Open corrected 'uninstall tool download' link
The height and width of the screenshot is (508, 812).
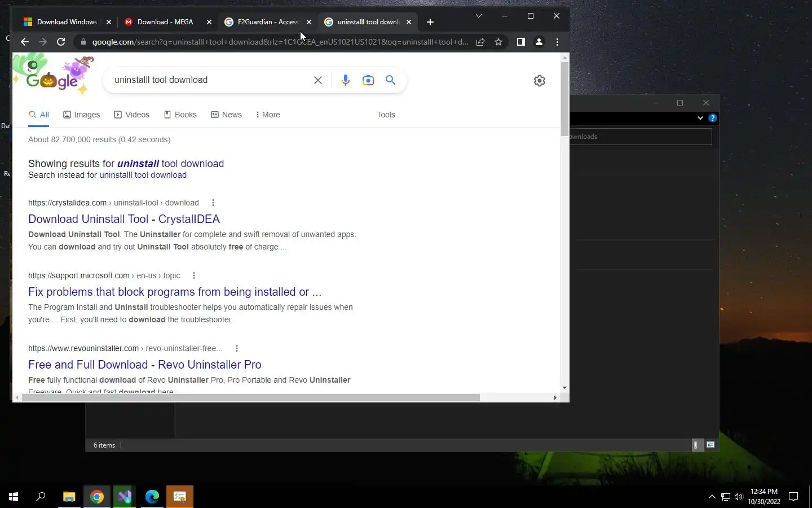[x=170, y=164]
